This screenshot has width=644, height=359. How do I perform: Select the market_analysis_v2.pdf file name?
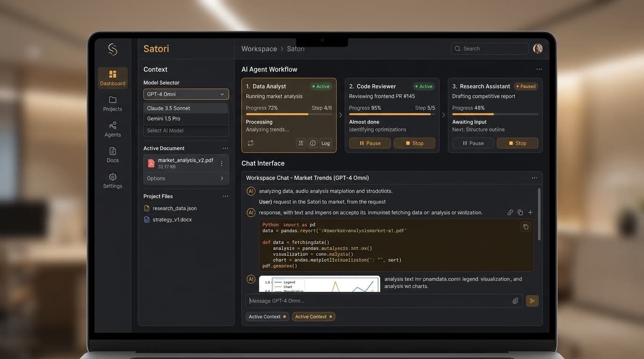(x=186, y=160)
